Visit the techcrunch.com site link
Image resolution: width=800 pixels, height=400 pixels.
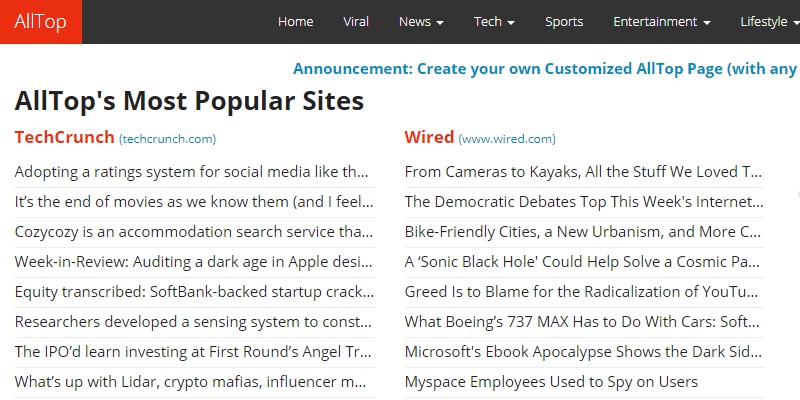(167, 139)
